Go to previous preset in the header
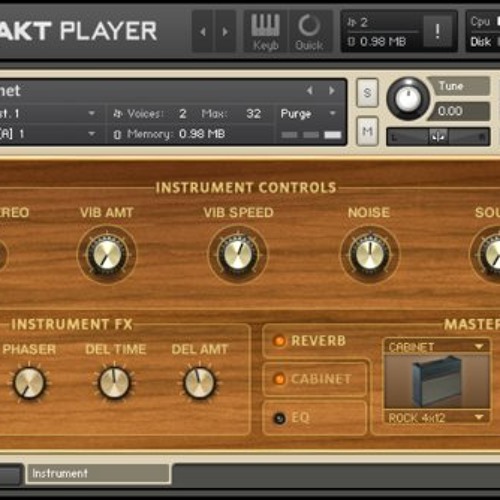 [202, 32]
